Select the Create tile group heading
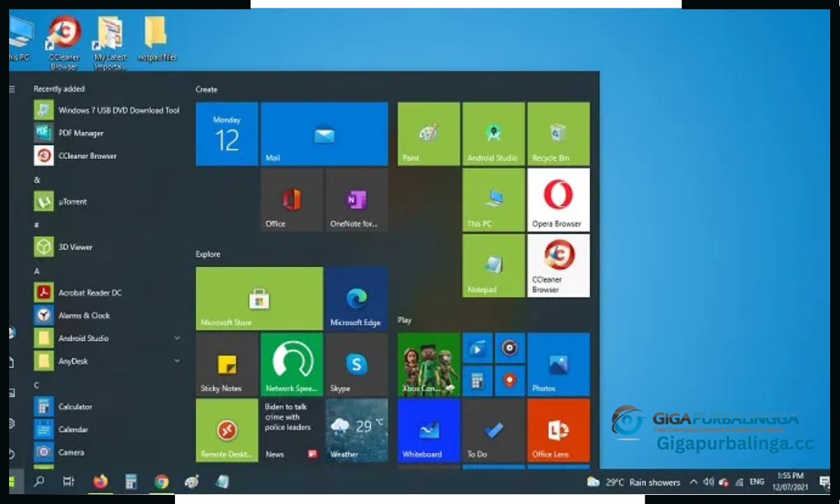The image size is (840, 504). tap(206, 90)
